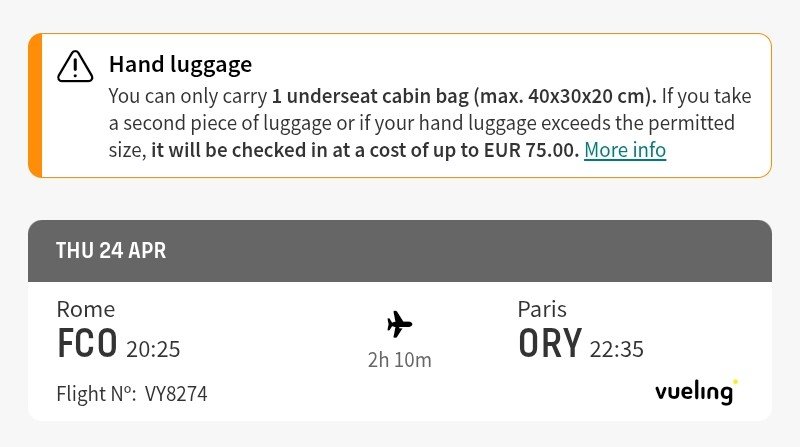
Task: Open the More info link
Action: coord(625,150)
